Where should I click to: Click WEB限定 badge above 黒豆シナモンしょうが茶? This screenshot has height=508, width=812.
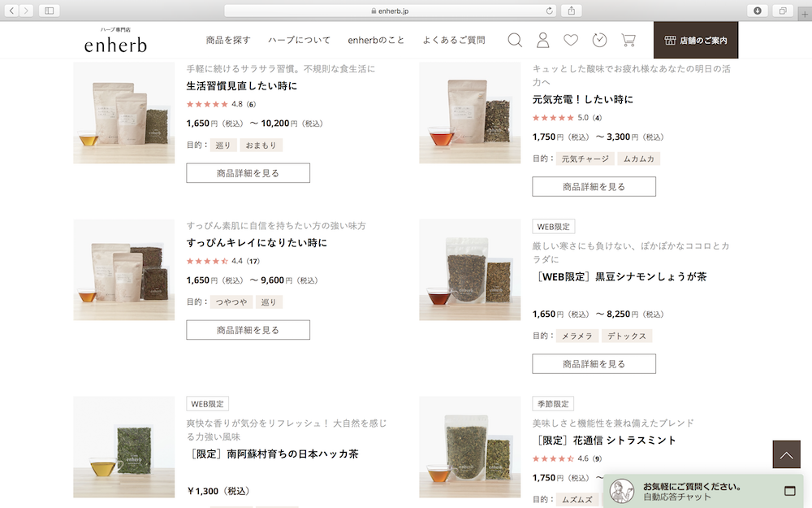[554, 227]
